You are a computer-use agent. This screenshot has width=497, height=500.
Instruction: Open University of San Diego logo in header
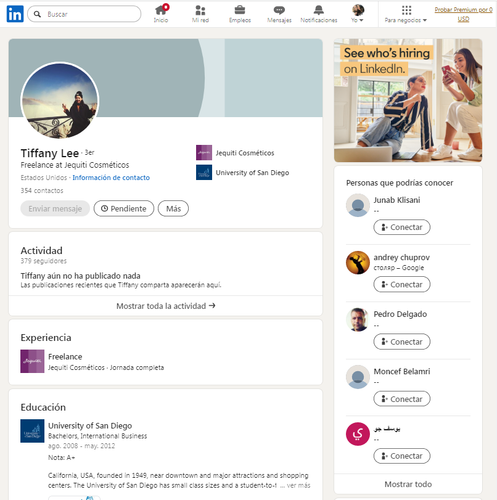tap(204, 172)
